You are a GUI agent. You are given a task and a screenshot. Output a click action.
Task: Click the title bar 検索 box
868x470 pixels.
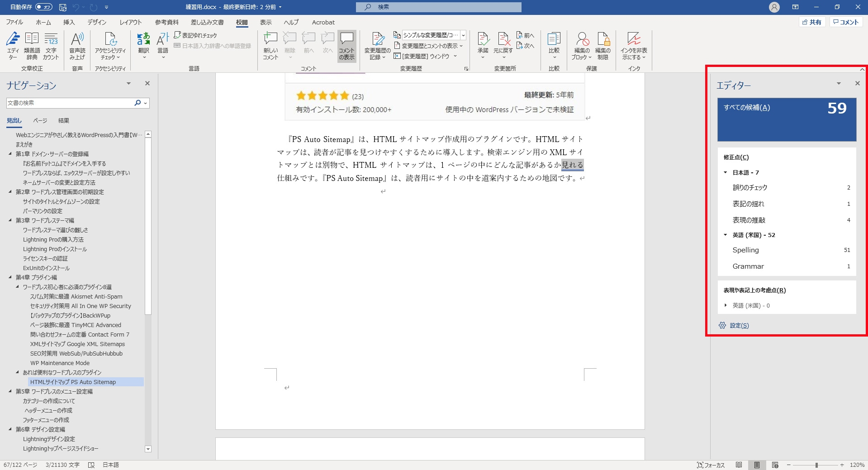(x=438, y=7)
